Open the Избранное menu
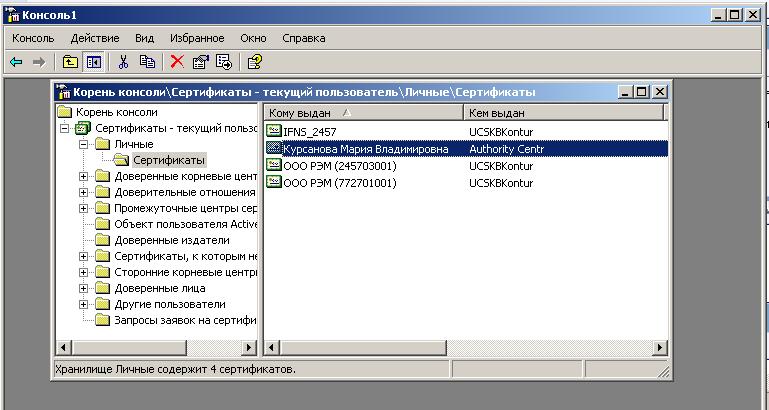 click(196, 38)
